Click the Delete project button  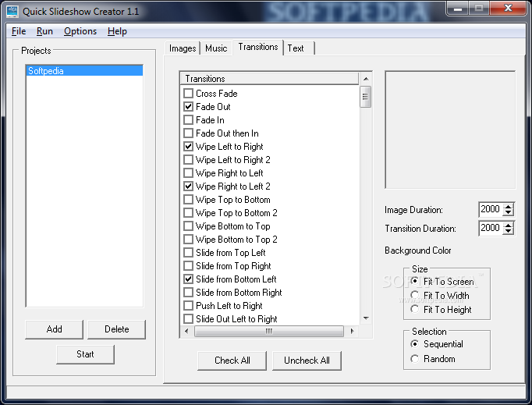pos(117,329)
